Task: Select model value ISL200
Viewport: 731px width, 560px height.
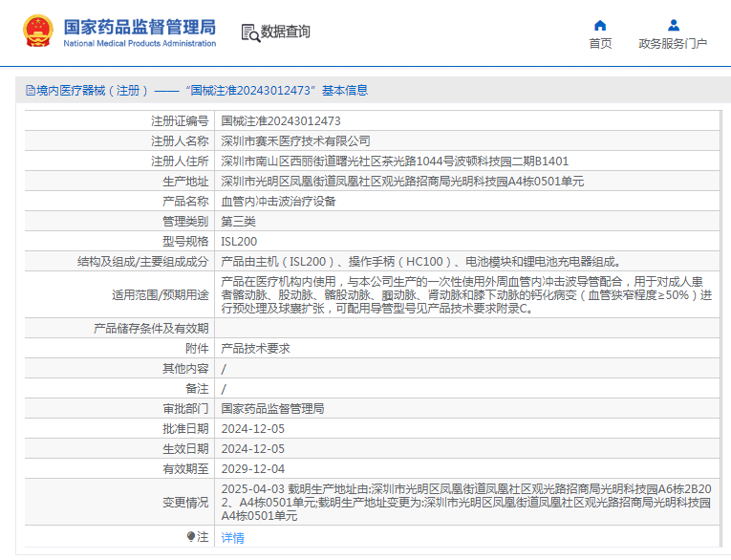Action: (x=239, y=242)
